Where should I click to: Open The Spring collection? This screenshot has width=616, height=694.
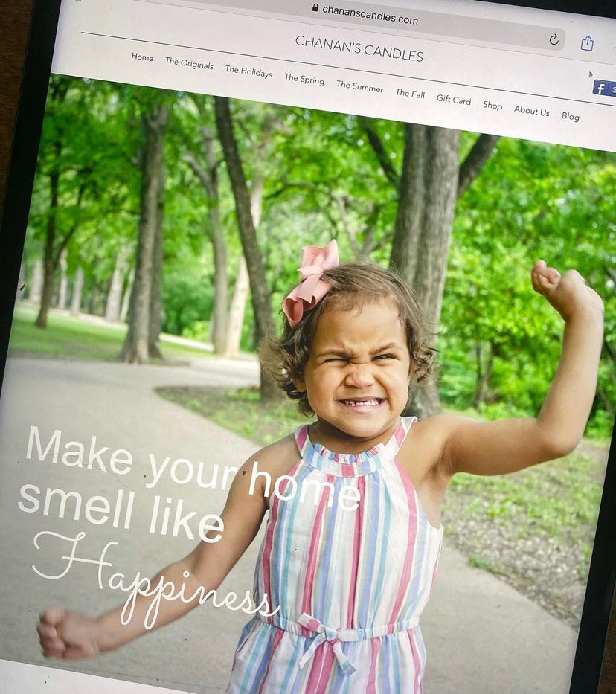[304, 80]
